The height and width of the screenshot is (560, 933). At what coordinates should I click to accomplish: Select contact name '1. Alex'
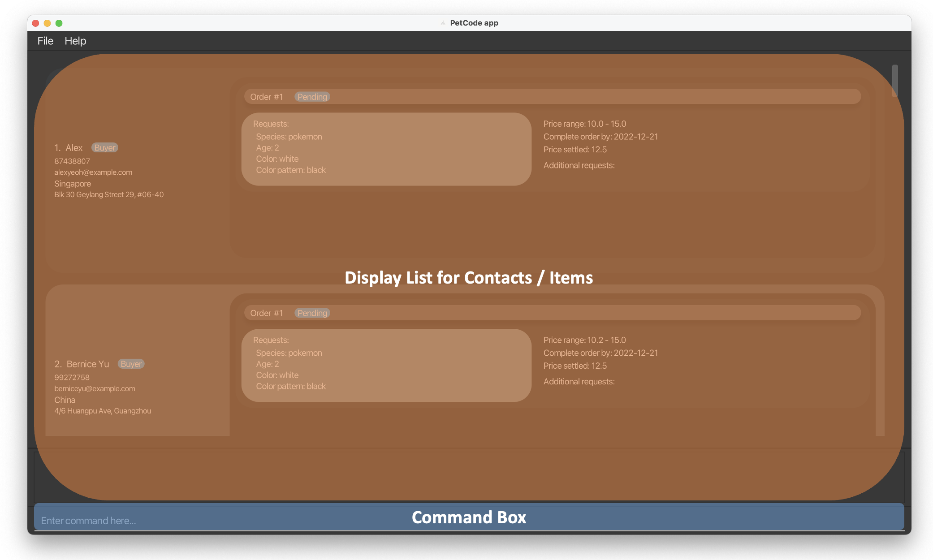(x=69, y=147)
